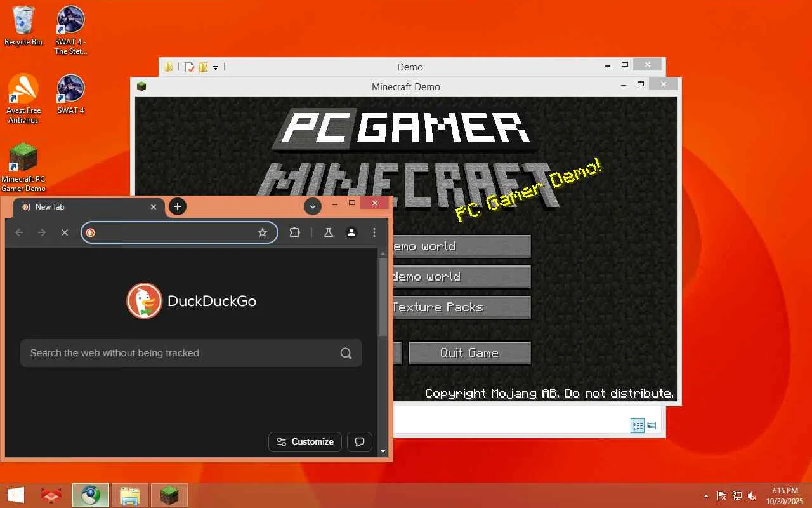Open the network tray icon

(x=737, y=496)
